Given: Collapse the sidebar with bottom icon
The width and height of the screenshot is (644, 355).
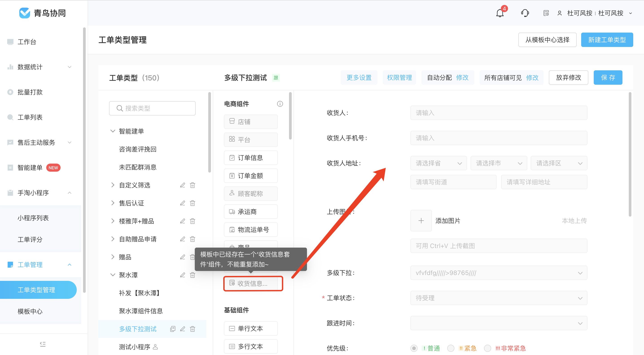Looking at the screenshot, I should (x=43, y=344).
